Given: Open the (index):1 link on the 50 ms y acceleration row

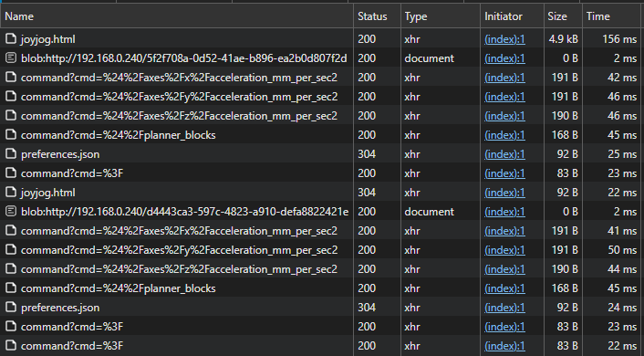Looking at the screenshot, I should coord(504,250).
